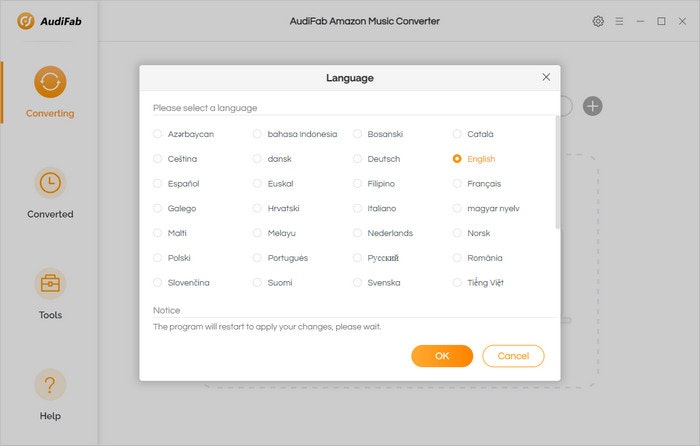
Task: Click the Help sidebar label
Action: pyautogui.click(x=50, y=416)
